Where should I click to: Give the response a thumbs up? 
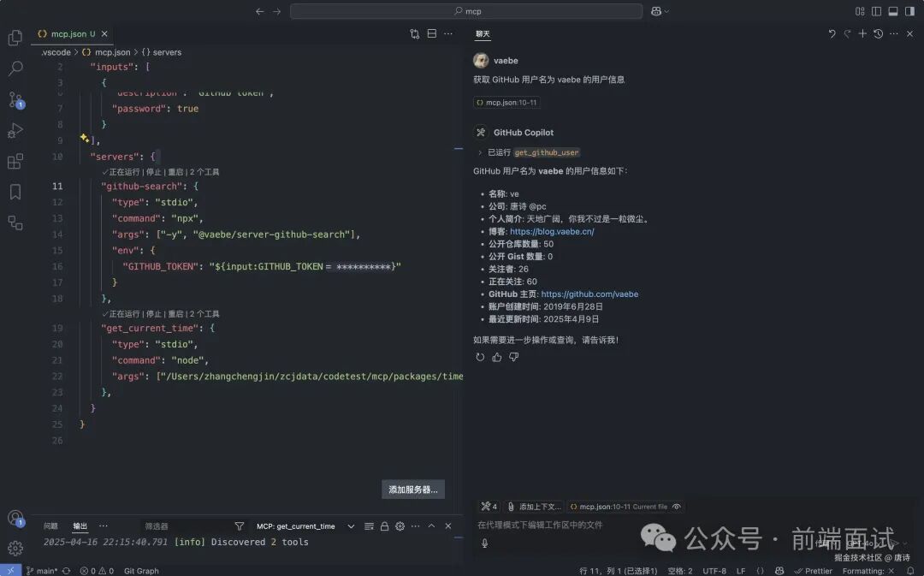tap(497, 357)
